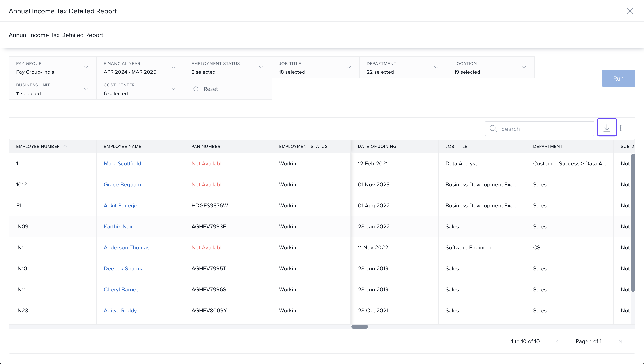This screenshot has width=644, height=364.
Task: Open the Financial Year dropdown
Action: click(173, 68)
